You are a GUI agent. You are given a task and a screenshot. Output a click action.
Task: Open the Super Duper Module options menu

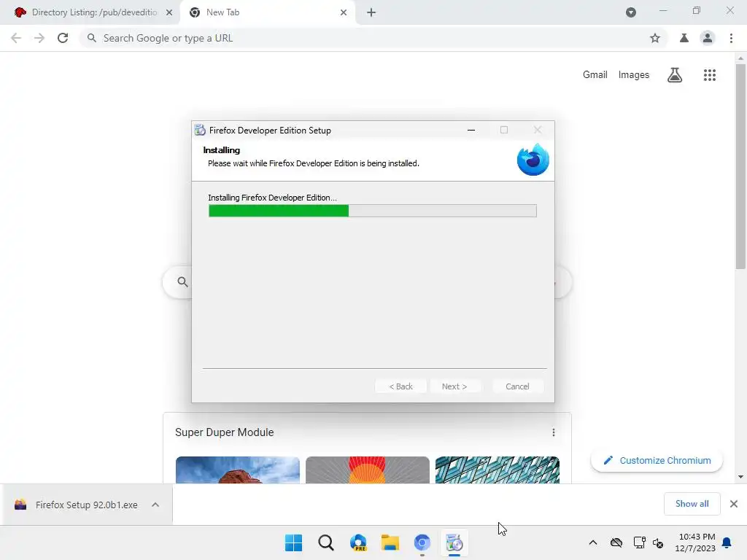[x=553, y=432]
